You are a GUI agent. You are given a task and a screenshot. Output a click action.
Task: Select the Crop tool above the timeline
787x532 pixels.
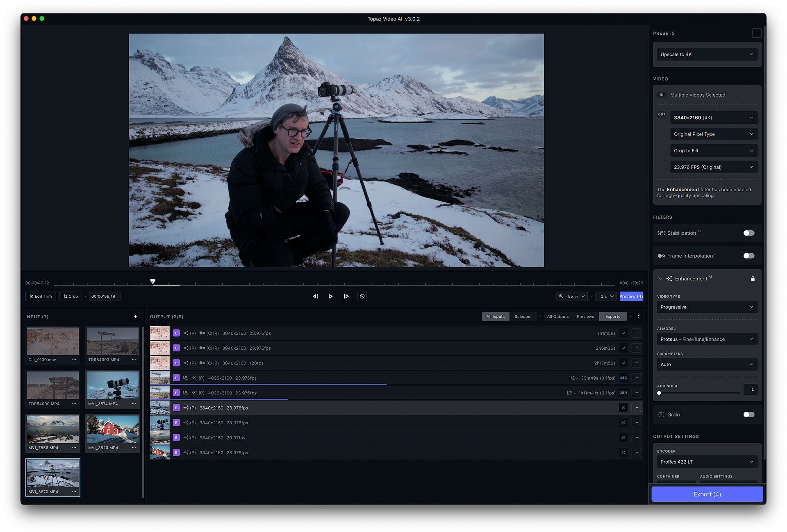(70, 296)
